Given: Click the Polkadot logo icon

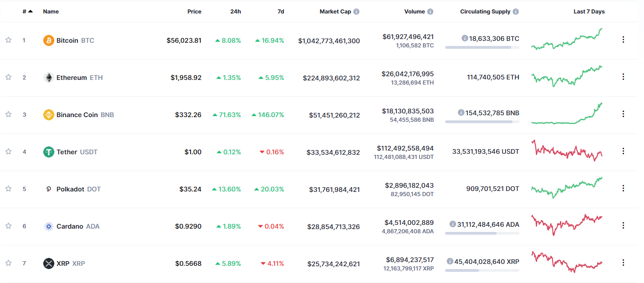Looking at the screenshot, I should (x=49, y=189).
